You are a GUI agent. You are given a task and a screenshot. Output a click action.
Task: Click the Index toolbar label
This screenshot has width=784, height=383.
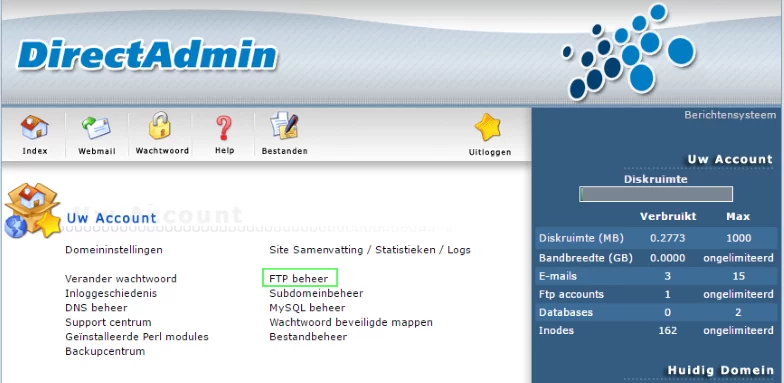(34, 151)
